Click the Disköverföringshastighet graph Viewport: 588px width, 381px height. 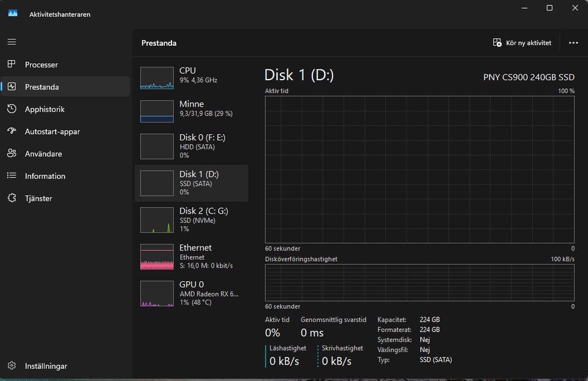coord(420,282)
